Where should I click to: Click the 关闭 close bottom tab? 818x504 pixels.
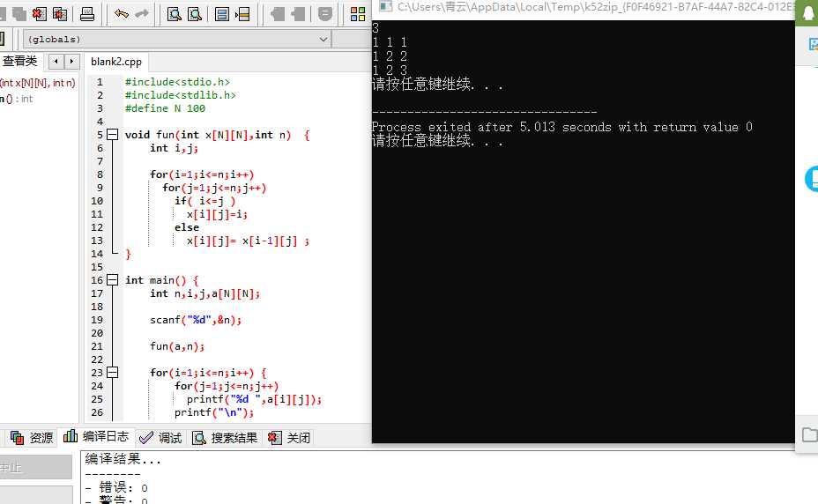point(289,437)
